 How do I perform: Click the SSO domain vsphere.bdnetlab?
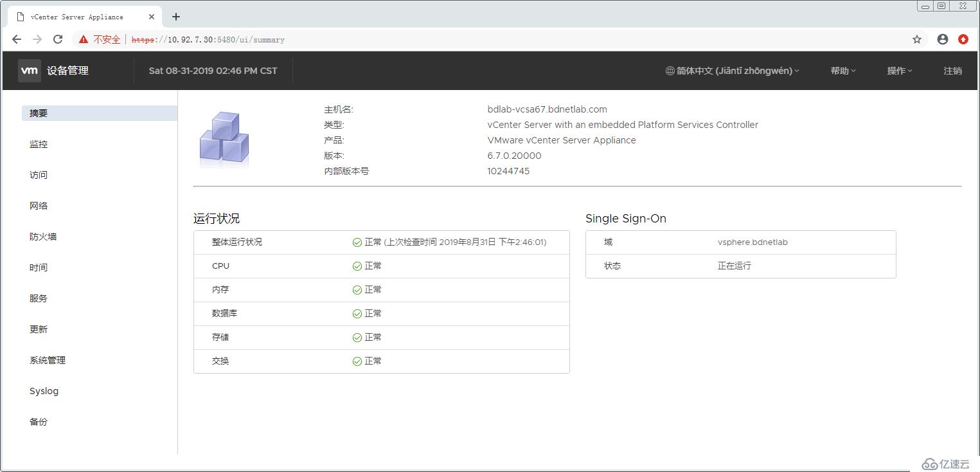[x=753, y=242]
